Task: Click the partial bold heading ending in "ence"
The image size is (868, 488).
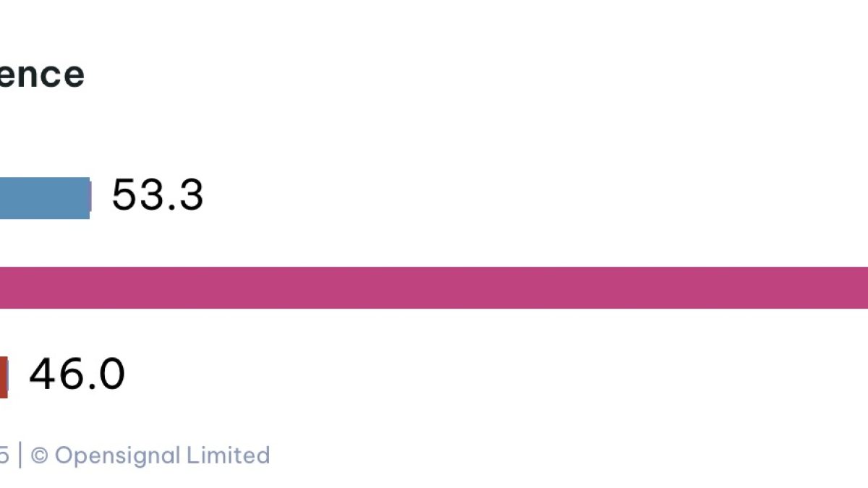Action: tap(41, 74)
